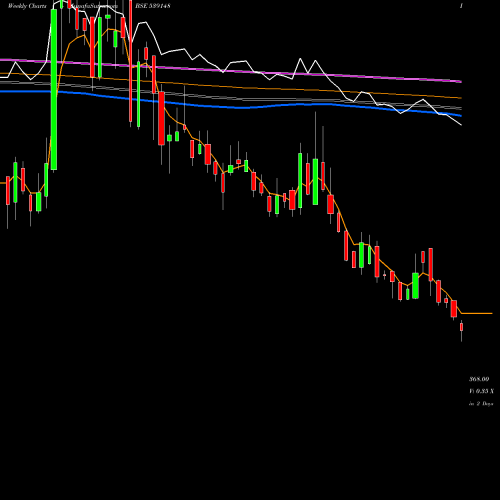500x500 pixels.
Task: Click the last small red candle at the chart's lowest point
Action: [x=462, y=327]
